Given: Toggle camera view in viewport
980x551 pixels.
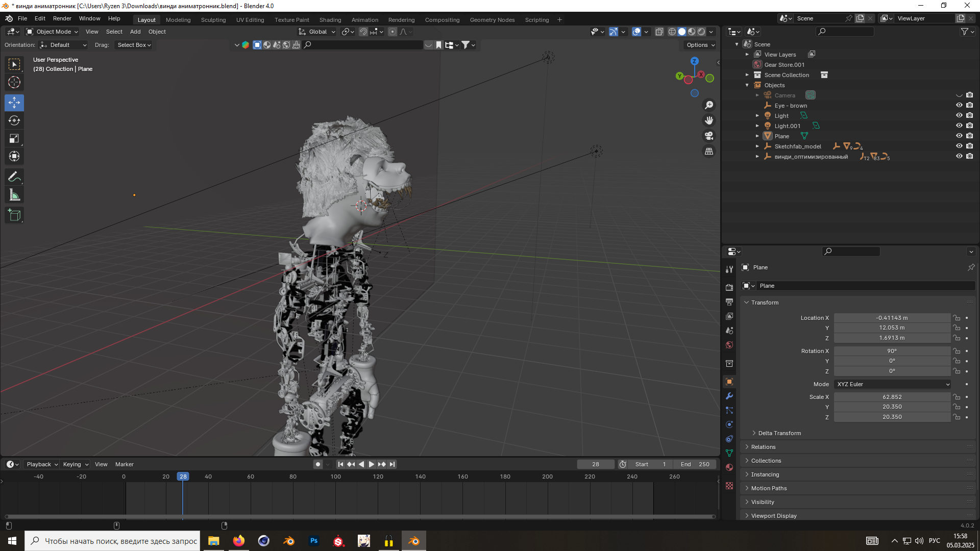Looking at the screenshot, I should (x=709, y=136).
